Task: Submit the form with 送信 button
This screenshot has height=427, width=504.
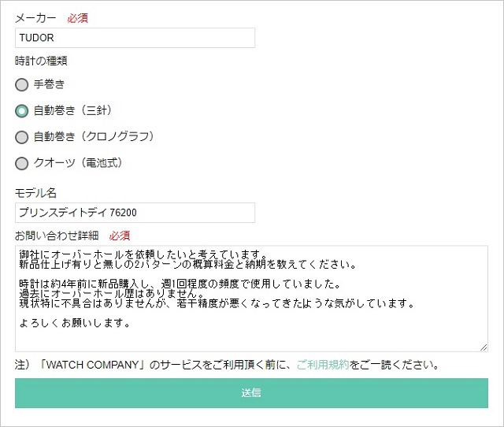Action: 251,393
